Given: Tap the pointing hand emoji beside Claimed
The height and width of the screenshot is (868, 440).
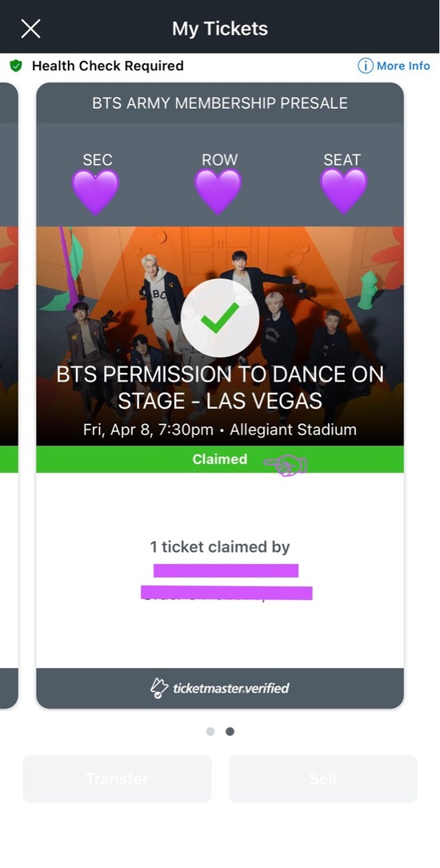Looking at the screenshot, I should [x=286, y=466].
